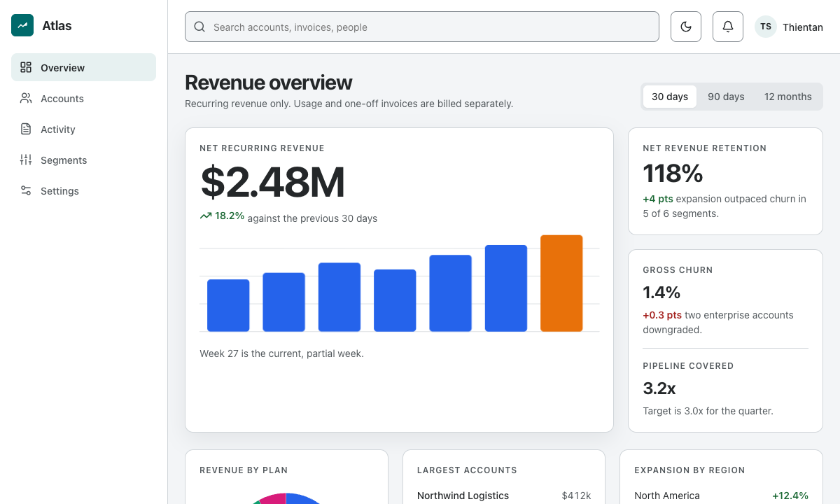This screenshot has width=840, height=504.
Task: Click the Net Recurring Revenue label
Action: (262, 148)
